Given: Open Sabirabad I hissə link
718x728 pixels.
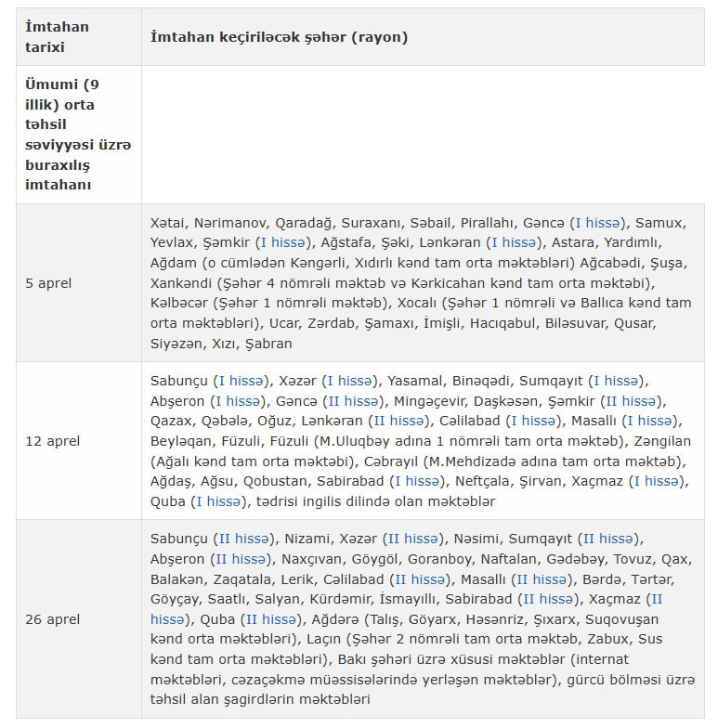Looking at the screenshot, I should point(417,481).
